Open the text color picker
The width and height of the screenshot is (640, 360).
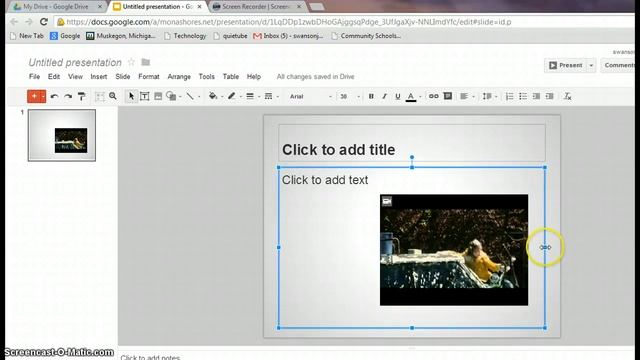(411, 97)
